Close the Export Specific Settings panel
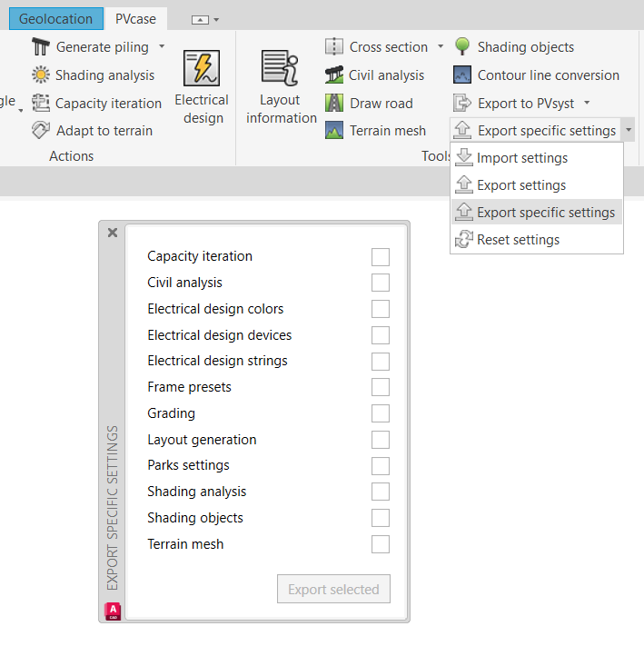 [113, 233]
